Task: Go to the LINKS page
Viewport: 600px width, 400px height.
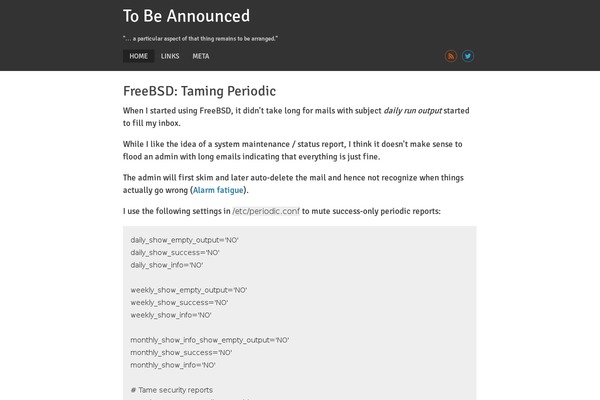Action: (x=170, y=56)
